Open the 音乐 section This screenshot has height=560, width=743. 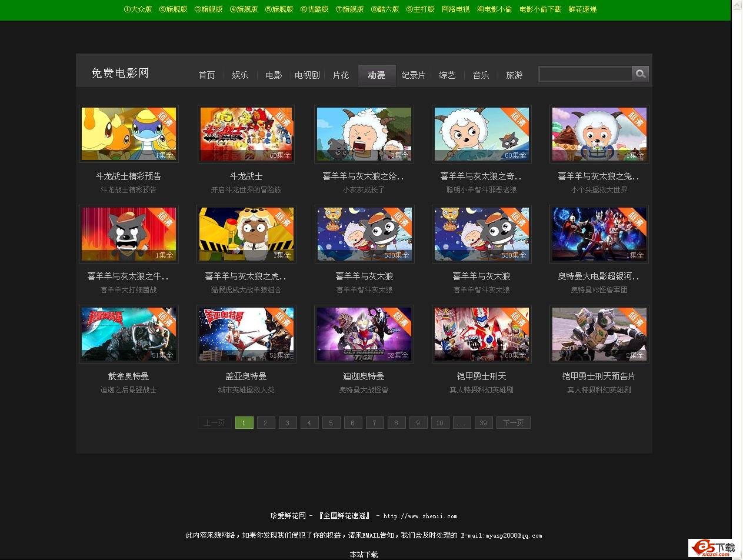tap(480, 75)
